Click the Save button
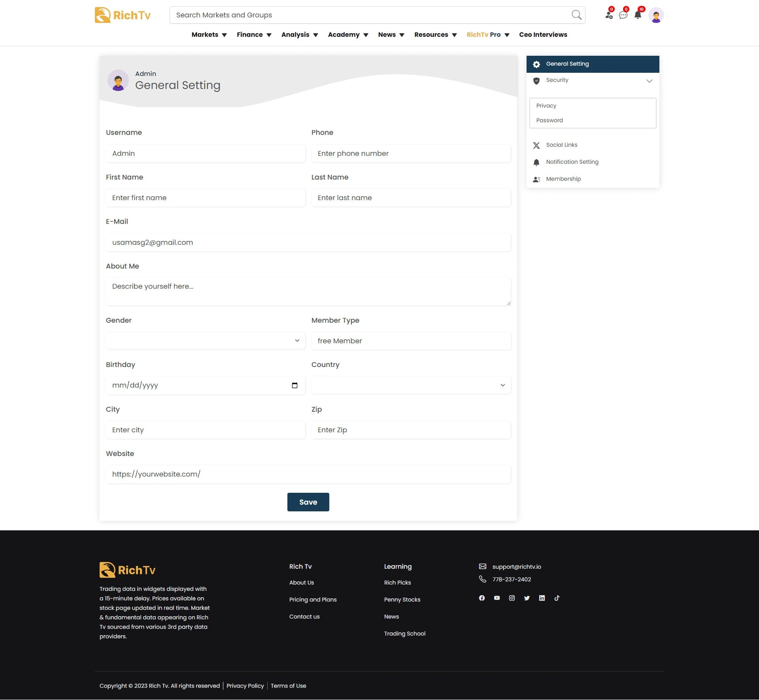Viewport: 759px width, 700px height. click(308, 502)
